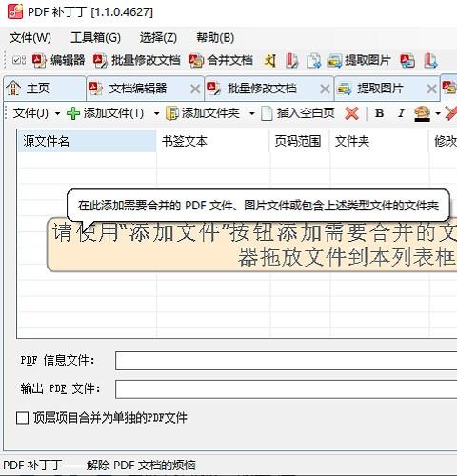457x476 pixels.
Task: Toggle italic bookmark text (I)
Action: 401,113
